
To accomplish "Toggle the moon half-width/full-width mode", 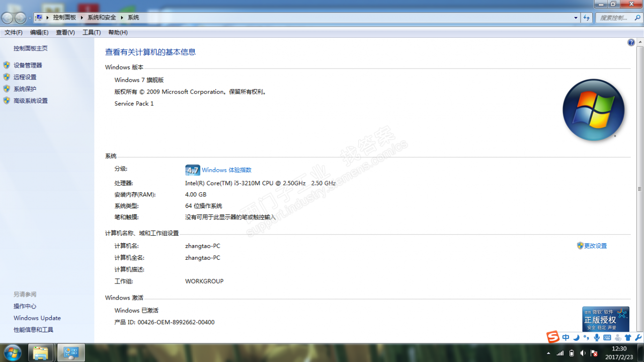I will click(576, 337).
